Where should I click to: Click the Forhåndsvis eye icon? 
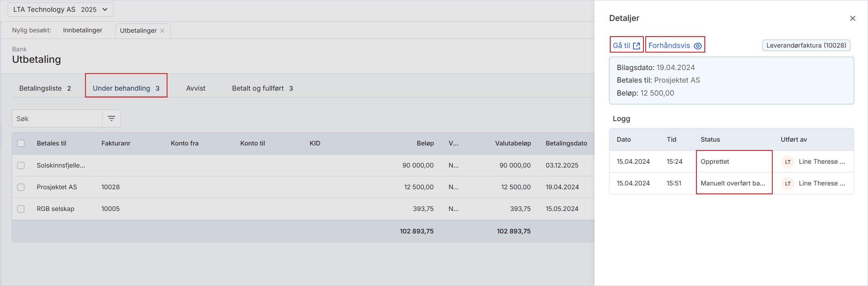(698, 46)
